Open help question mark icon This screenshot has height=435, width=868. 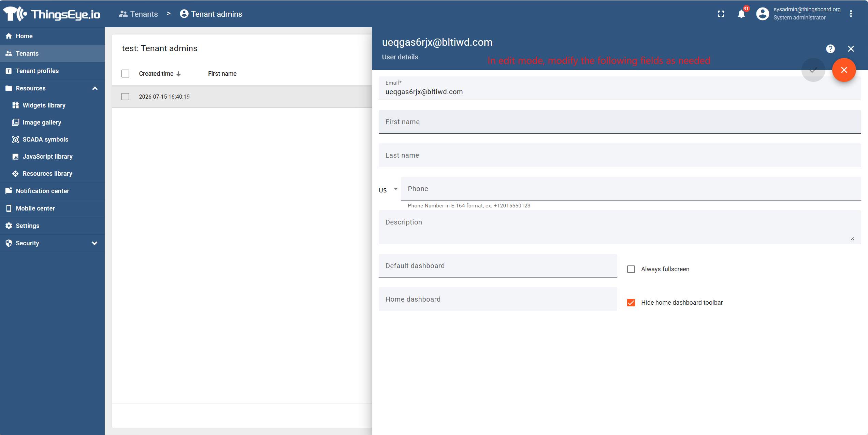pyautogui.click(x=830, y=49)
